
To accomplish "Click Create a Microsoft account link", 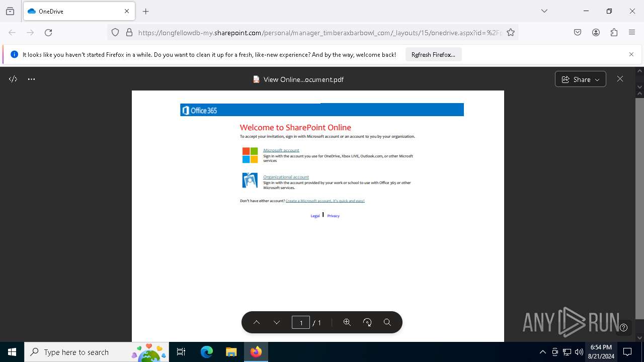I will pyautogui.click(x=325, y=201).
